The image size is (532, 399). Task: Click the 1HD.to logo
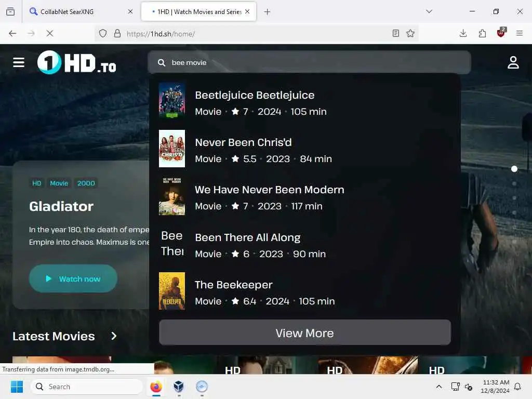coord(77,62)
